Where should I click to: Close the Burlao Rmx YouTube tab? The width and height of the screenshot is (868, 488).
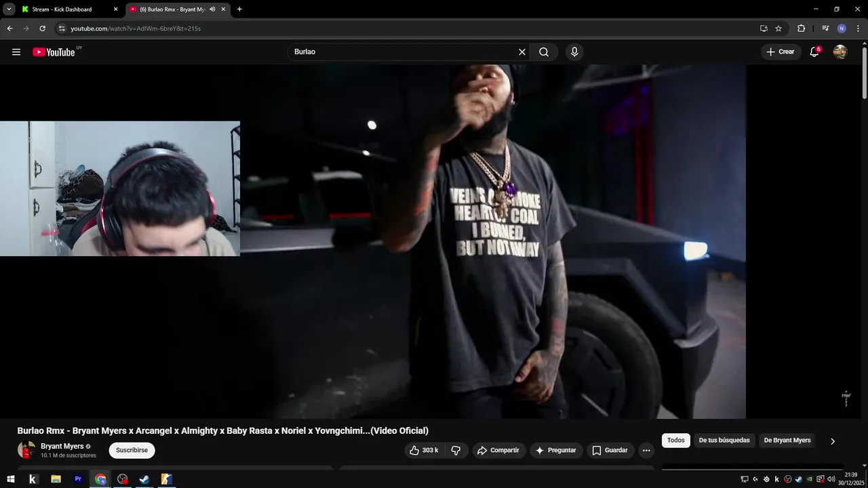(x=223, y=9)
